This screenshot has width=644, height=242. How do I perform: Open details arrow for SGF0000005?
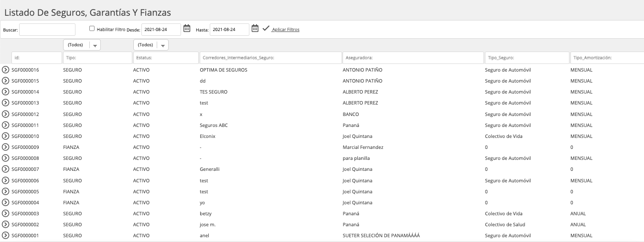click(x=6, y=191)
